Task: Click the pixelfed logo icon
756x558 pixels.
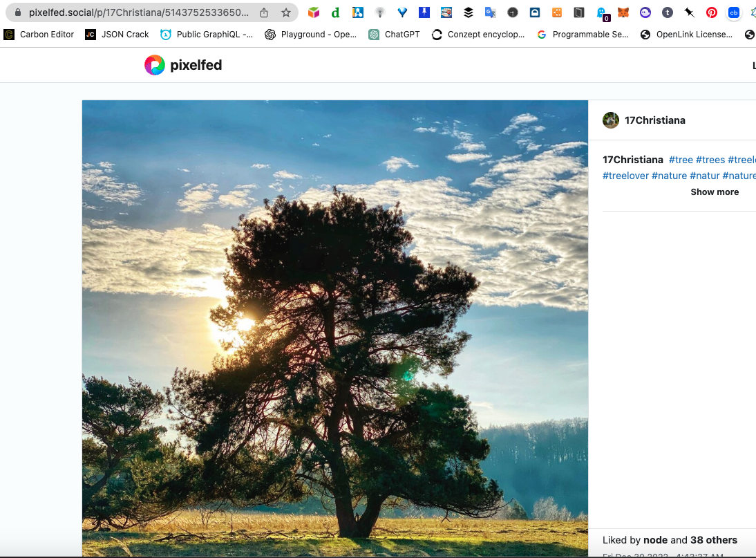Action: click(155, 65)
